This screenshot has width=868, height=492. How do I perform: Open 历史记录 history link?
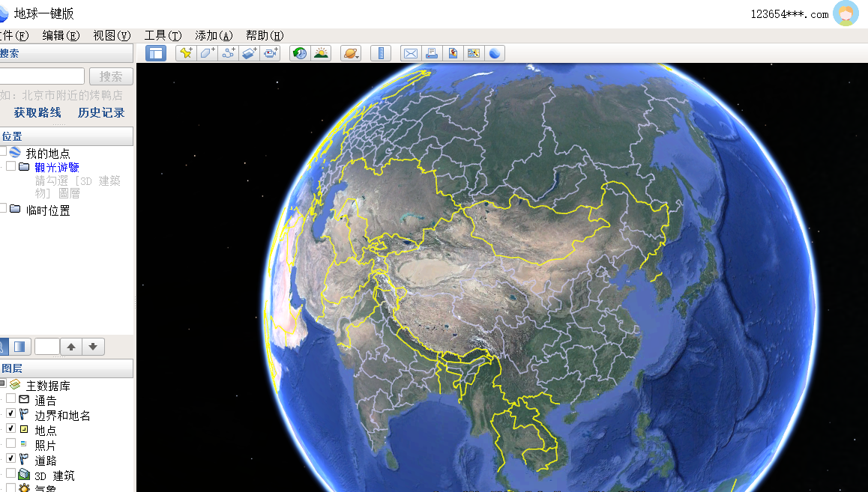(101, 112)
